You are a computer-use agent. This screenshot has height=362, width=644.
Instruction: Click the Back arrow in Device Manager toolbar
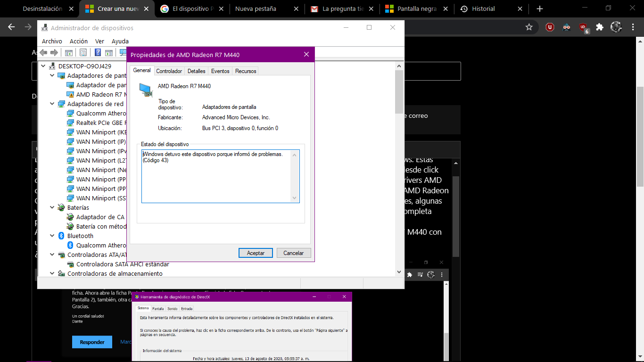43,52
